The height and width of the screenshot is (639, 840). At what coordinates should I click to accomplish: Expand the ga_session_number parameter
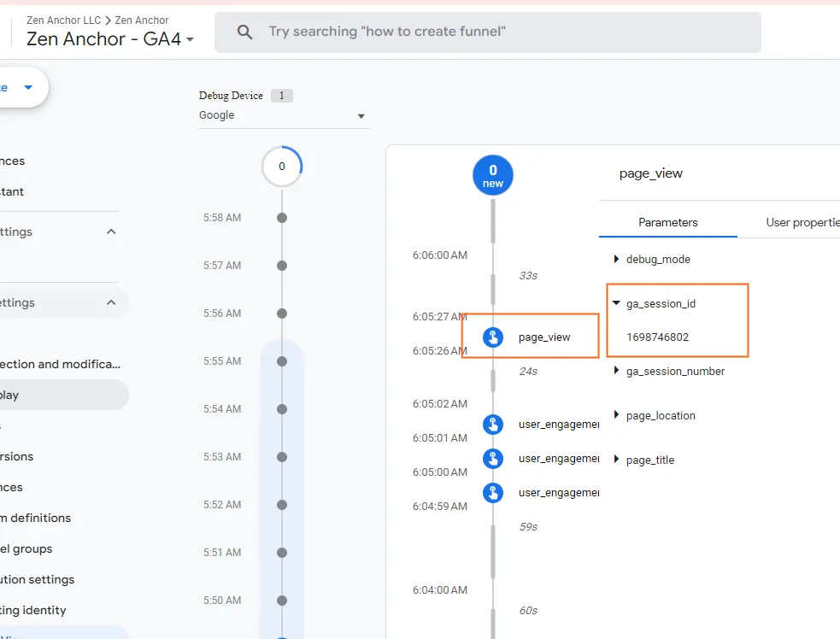point(616,371)
